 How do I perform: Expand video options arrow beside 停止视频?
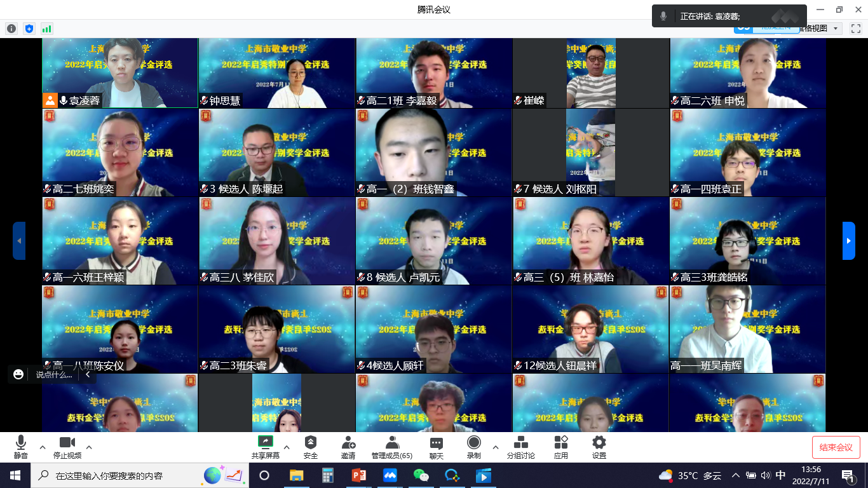(x=89, y=447)
